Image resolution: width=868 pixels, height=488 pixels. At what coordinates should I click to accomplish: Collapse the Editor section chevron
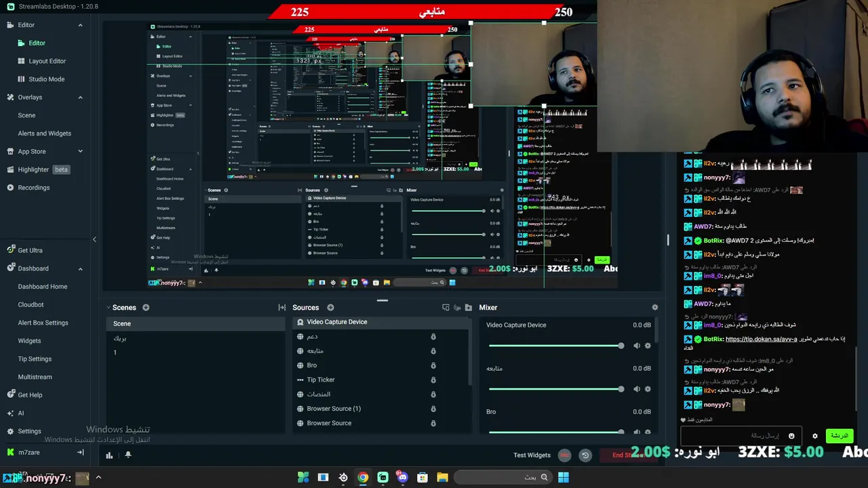click(x=80, y=25)
